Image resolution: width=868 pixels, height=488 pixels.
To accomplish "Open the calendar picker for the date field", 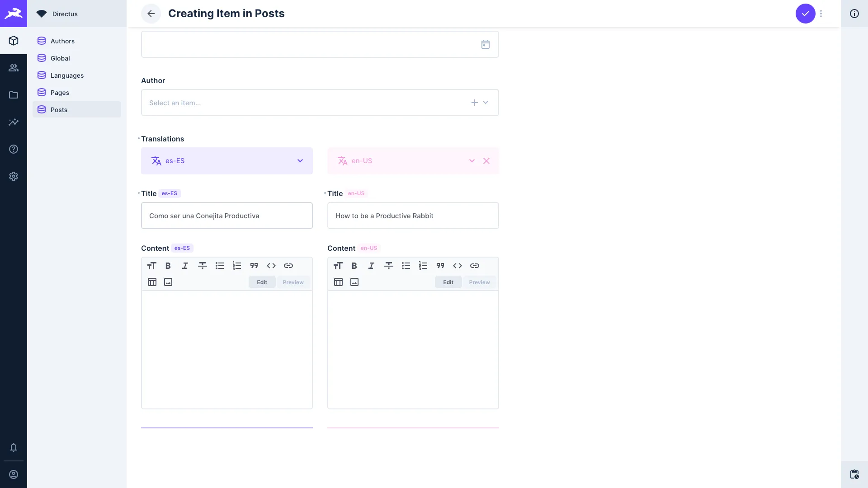I will tap(486, 44).
